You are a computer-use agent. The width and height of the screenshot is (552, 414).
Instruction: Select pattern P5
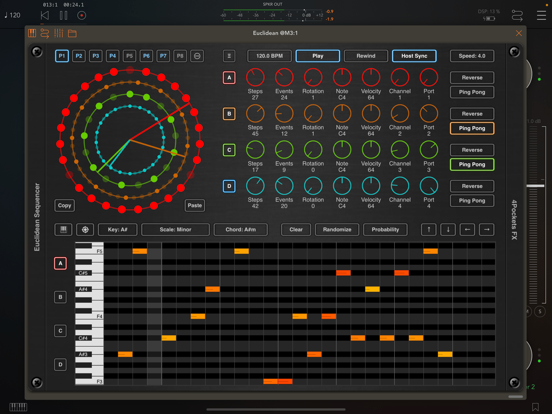coord(129,56)
